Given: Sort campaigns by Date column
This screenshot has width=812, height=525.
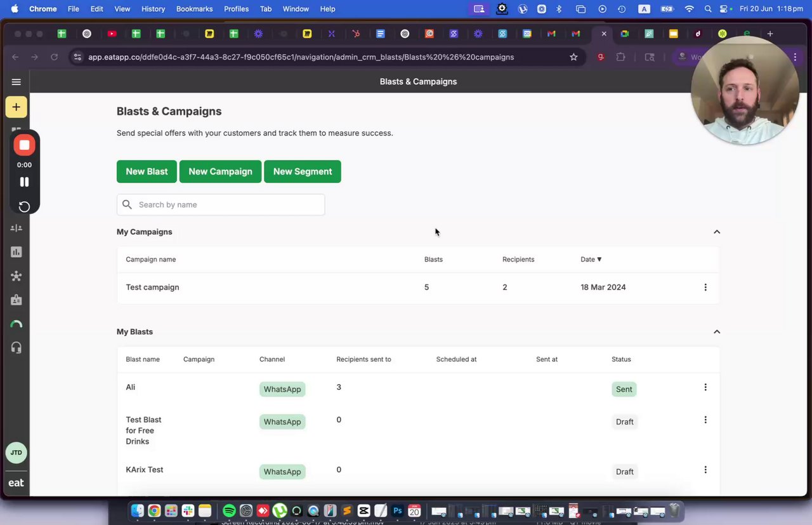Looking at the screenshot, I should tap(591, 259).
